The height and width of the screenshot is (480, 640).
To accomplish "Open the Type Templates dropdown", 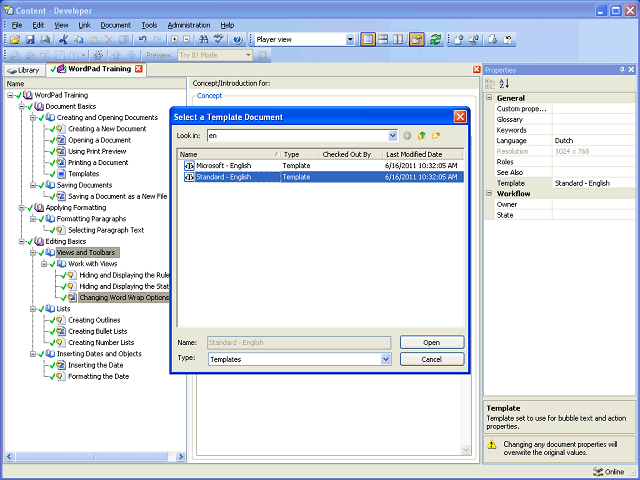I will pos(386,359).
